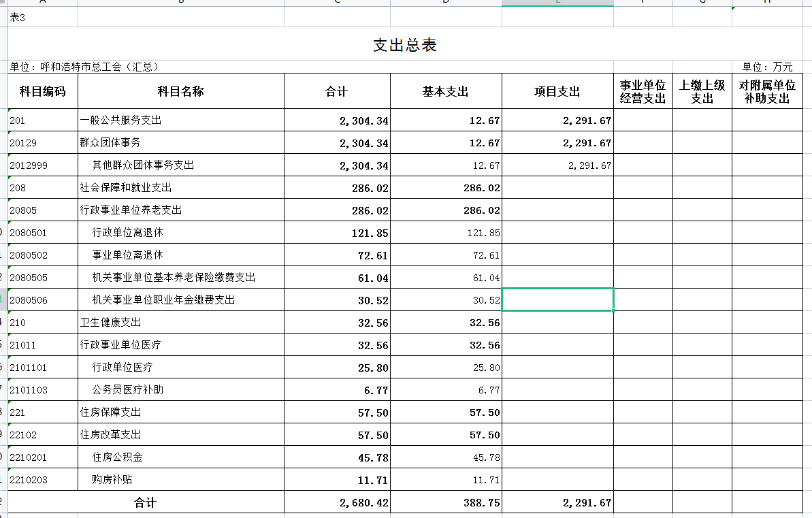Click the '对附属单位补助支出' header cell
The image size is (812, 518).
click(x=766, y=91)
